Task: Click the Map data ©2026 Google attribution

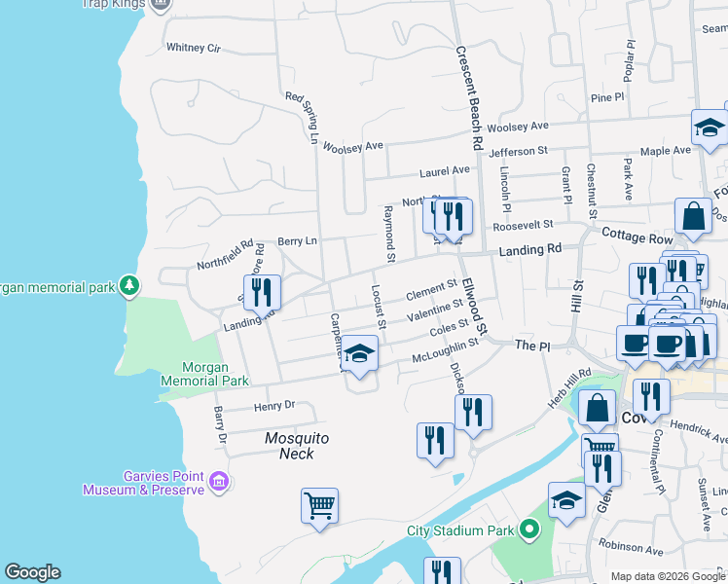Action: tap(668, 576)
